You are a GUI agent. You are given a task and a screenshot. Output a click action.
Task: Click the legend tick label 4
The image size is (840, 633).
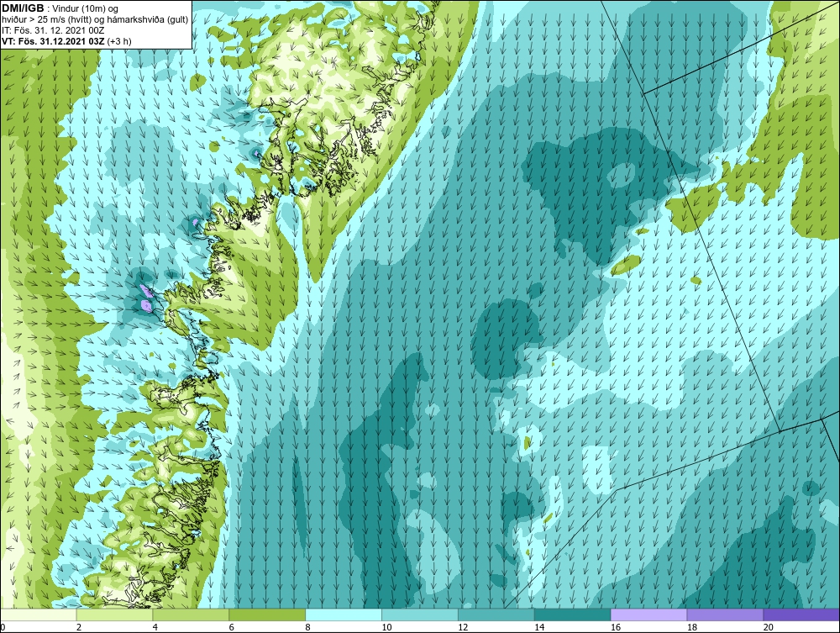[155, 627]
